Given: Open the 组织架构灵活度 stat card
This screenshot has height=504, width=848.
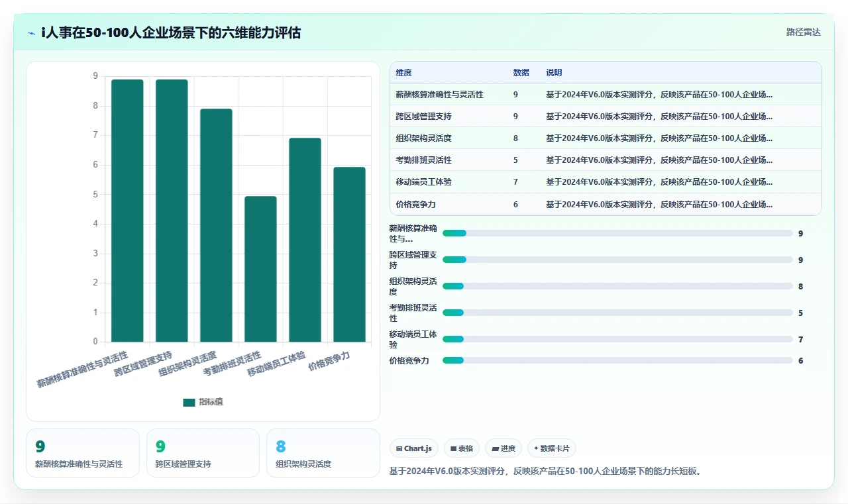Looking at the screenshot, I should (323, 453).
